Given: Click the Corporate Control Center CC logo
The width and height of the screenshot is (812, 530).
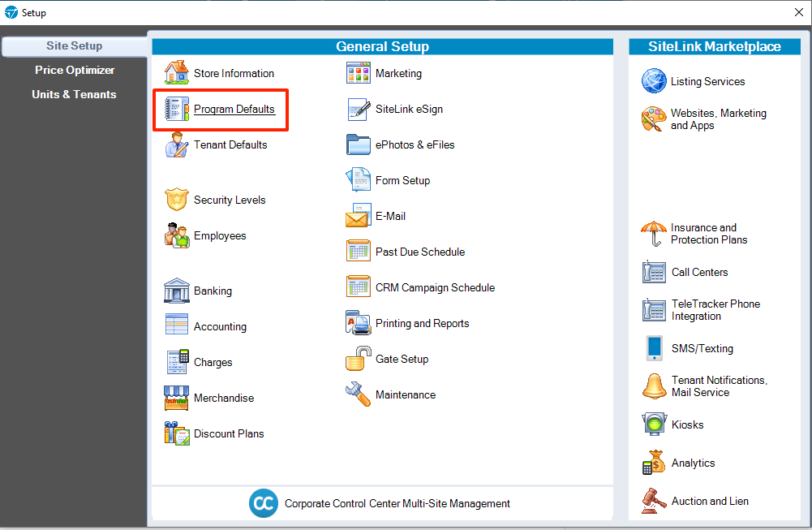Looking at the screenshot, I should [x=264, y=503].
